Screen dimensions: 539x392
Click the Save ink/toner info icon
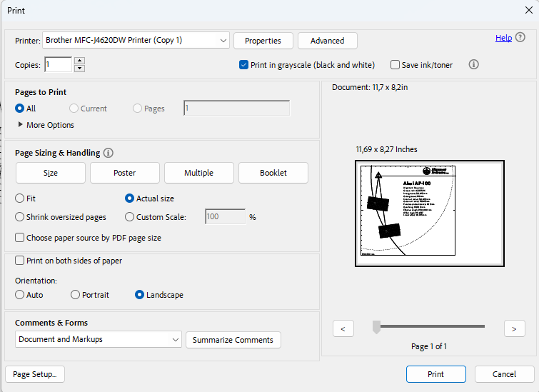click(x=473, y=64)
